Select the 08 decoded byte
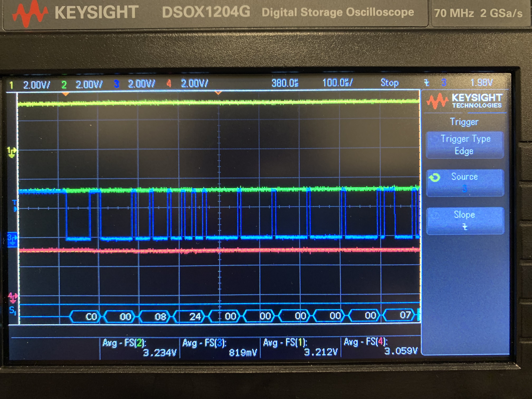 155,316
